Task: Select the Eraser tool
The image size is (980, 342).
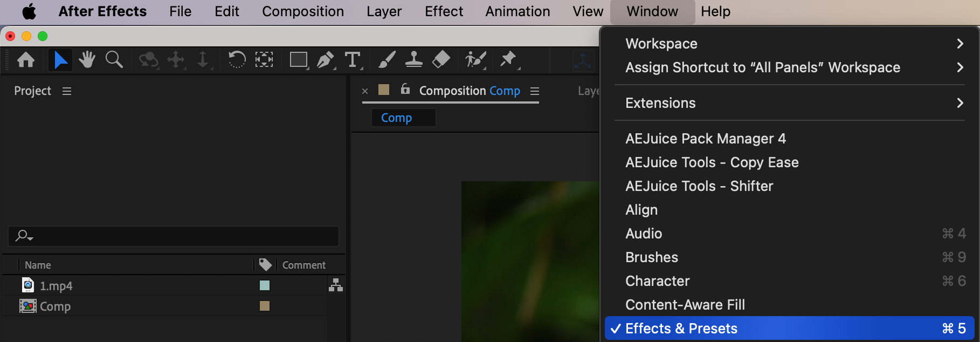Action: [441, 59]
